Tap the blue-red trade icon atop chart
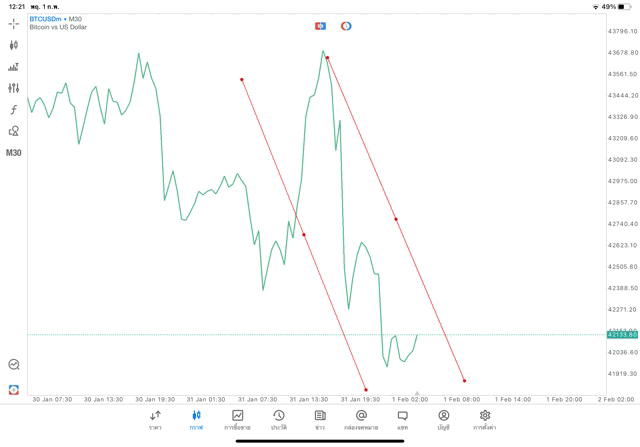 tap(320, 26)
